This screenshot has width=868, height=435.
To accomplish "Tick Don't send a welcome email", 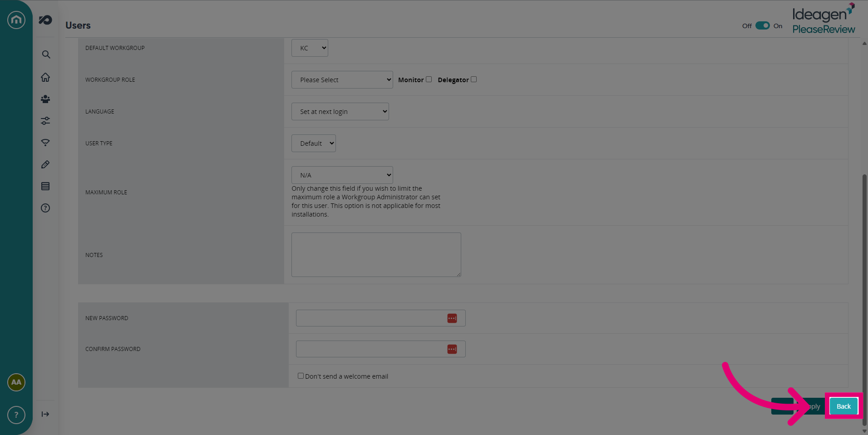I will pos(301,376).
